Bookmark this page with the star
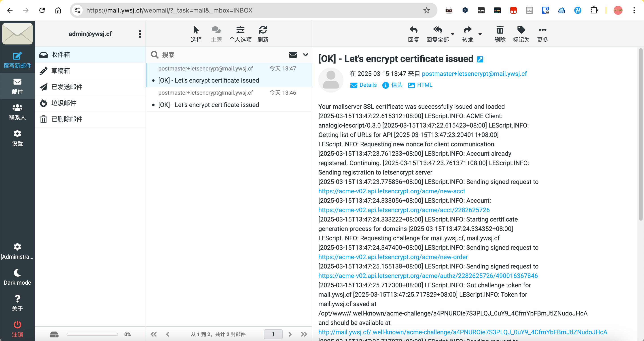This screenshot has height=341, width=644. [x=426, y=10]
